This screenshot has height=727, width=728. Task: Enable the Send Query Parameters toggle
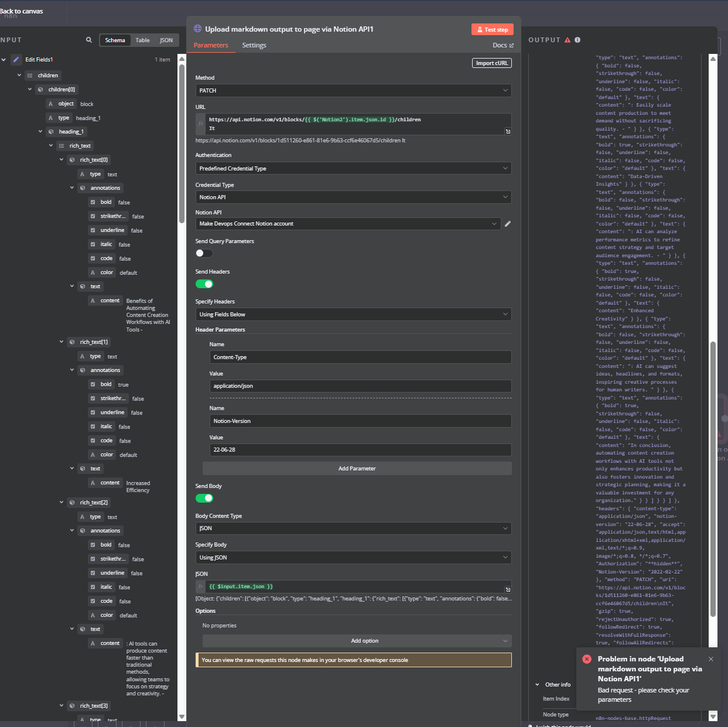point(204,254)
